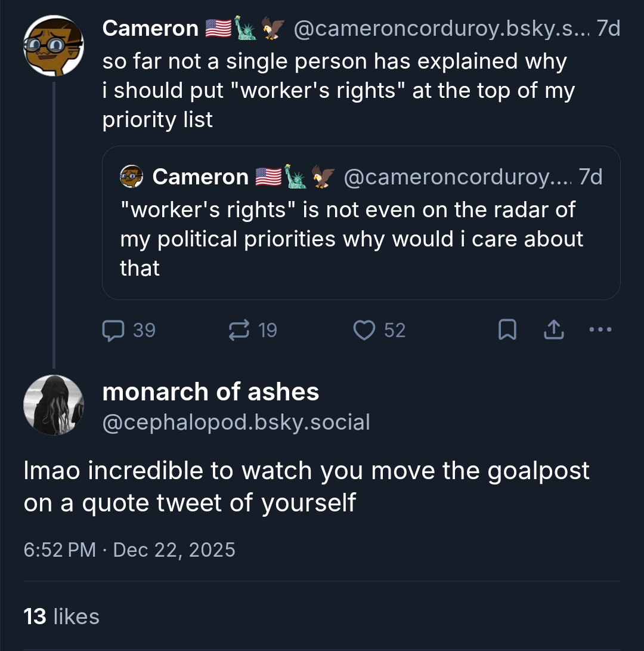Image resolution: width=644 pixels, height=651 pixels.
Task: Click the repost arrows icon
Action: click(x=239, y=330)
